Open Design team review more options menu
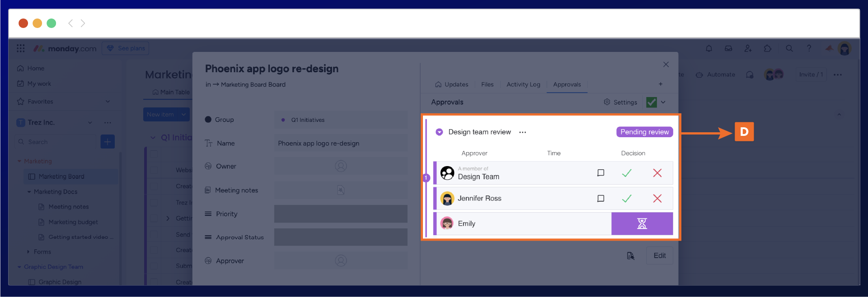 click(522, 132)
